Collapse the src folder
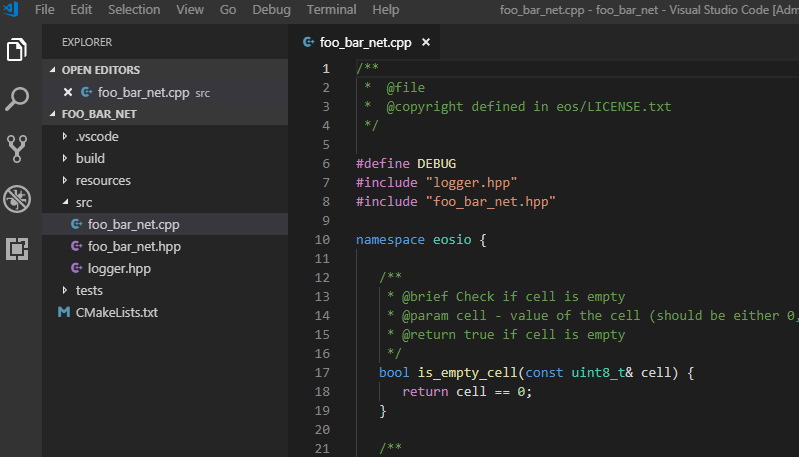The image size is (799, 457). click(x=65, y=202)
